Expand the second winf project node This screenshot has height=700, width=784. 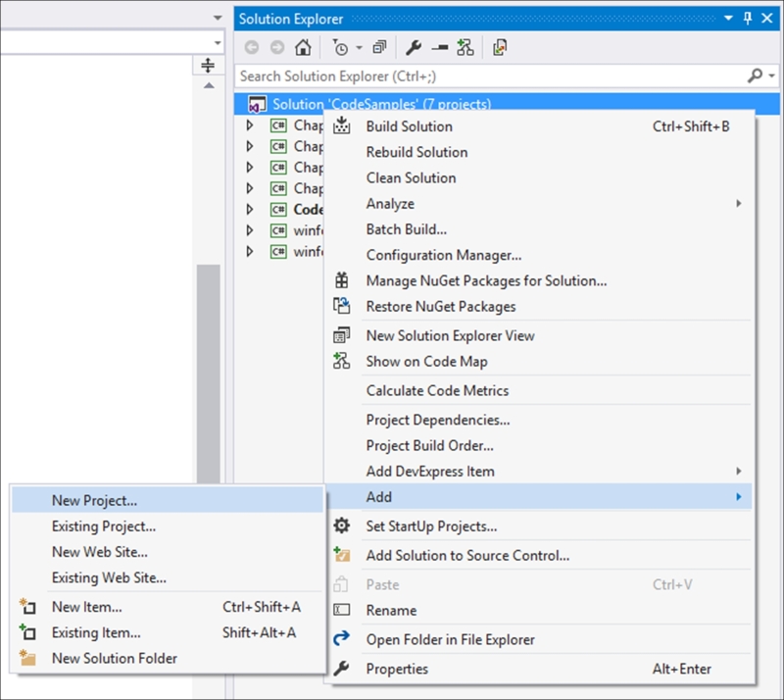click(250, 251)
